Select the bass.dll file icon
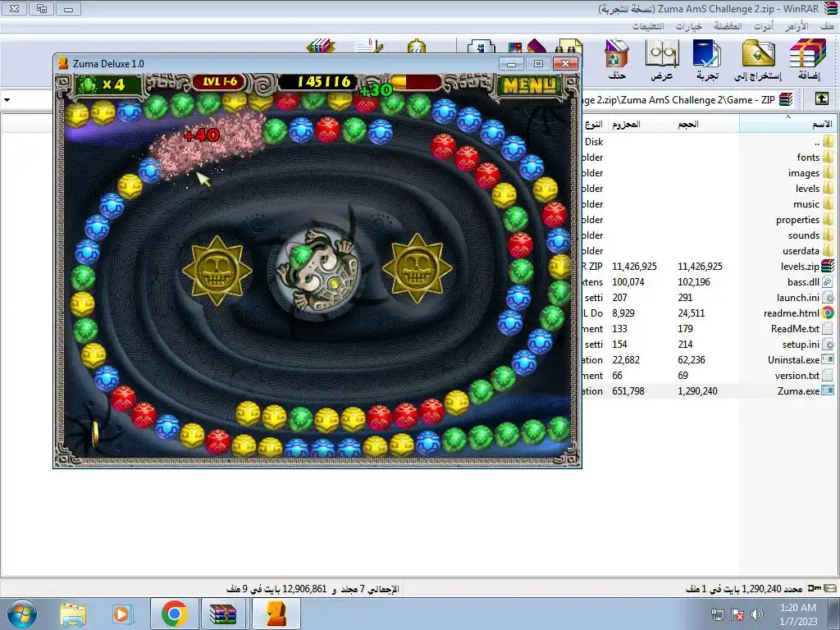 click(x=829, y=282)
